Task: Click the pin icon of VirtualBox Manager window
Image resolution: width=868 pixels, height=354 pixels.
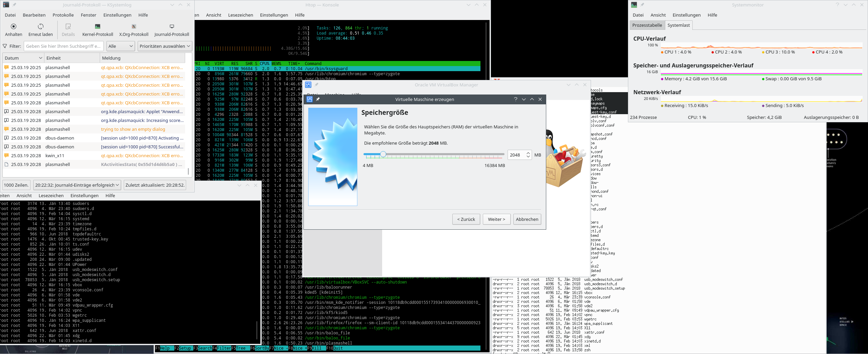Action: (x=316, y=85)
